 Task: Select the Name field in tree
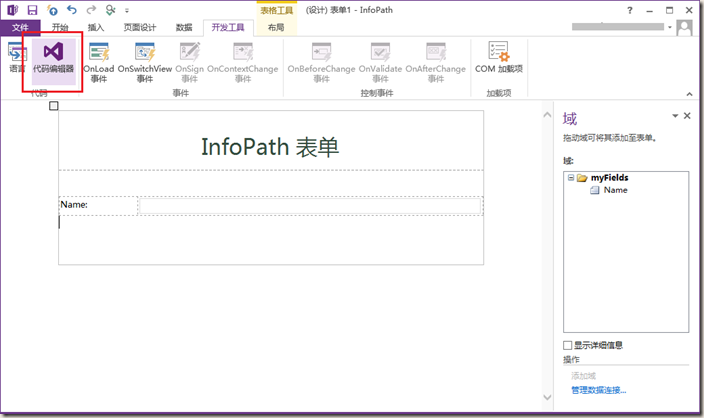616,190
